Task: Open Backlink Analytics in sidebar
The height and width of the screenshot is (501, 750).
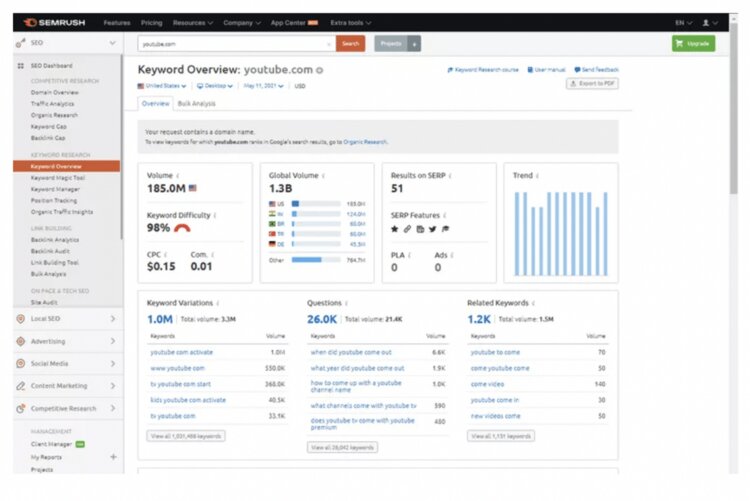Action: pyautogui.click(x=55, y=240)
